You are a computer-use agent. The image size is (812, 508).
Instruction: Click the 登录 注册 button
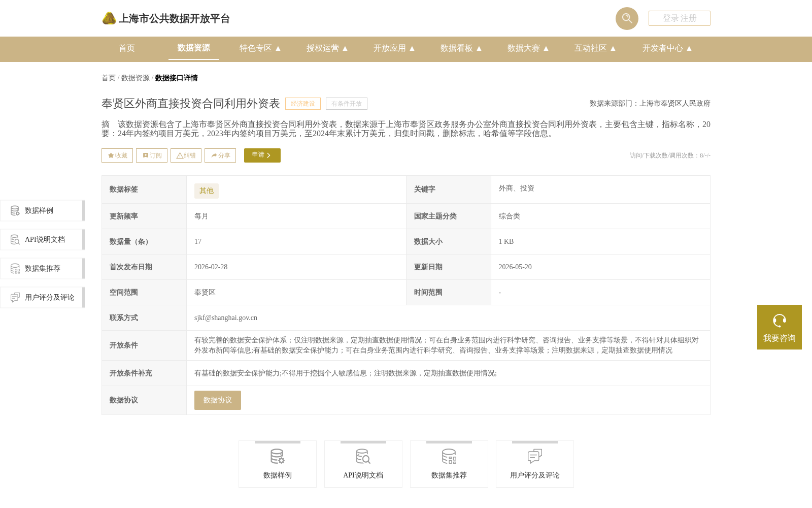(680, 18)
